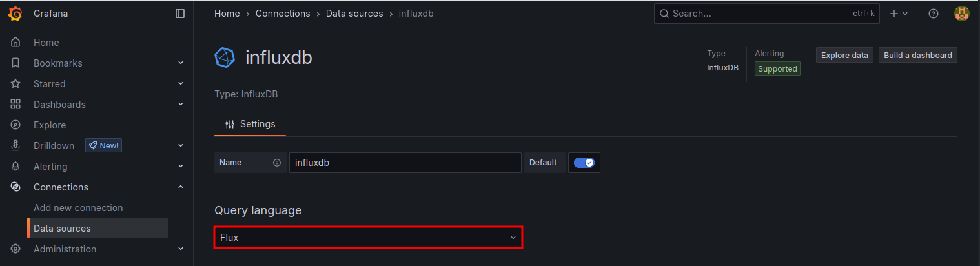Viewport: 980px width, 266px height.
Task: Expand the Bookmarks section chevron
Action: point(181,63)
